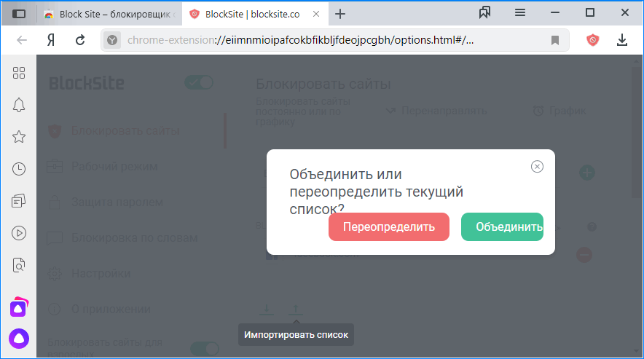644x359 pixels.
Task: Click the chrome-extension address bar
Action: coord(328,40)
